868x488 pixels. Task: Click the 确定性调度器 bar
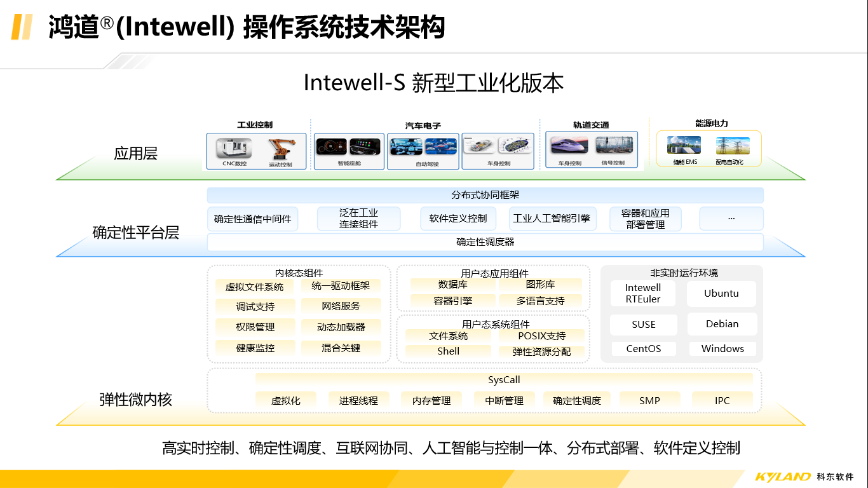coord(485,242)
